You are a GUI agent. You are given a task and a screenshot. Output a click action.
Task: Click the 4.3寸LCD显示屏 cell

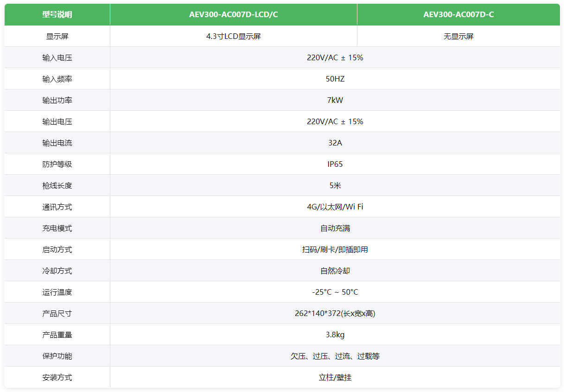coord(233,36)
